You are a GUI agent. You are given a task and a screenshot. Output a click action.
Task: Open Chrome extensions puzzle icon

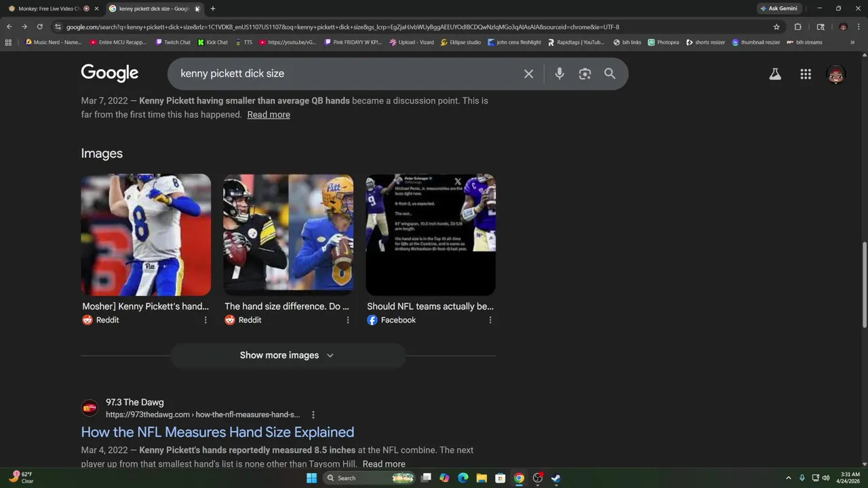point(797,27)
